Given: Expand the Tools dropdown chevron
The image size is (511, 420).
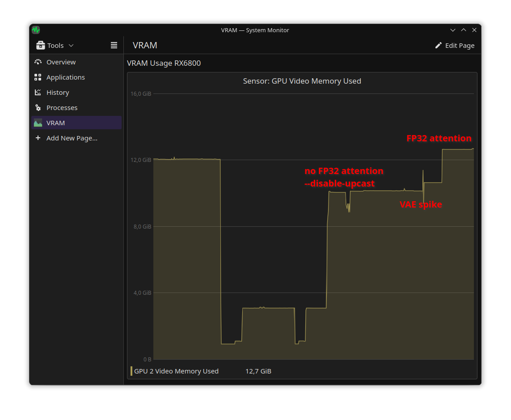Looking at the screenshot, I should click(x=71, y=45).
